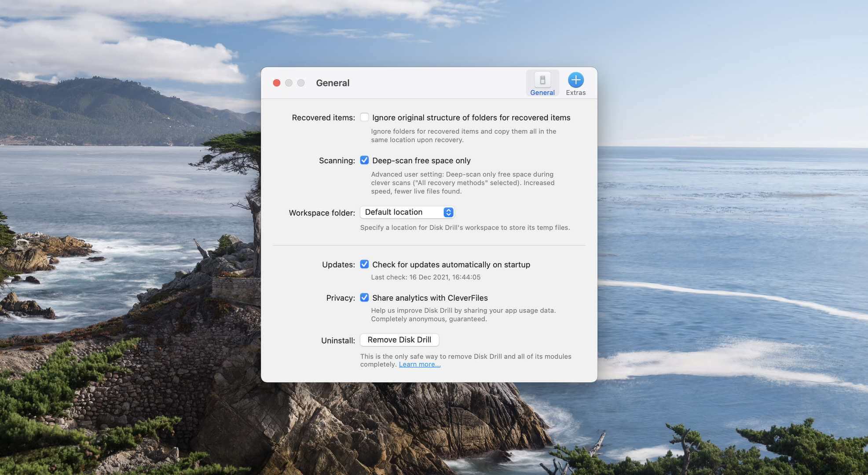Open the Workspace folder location dropdown
Screen dimensions: 868x475
[x=407, y=212]
